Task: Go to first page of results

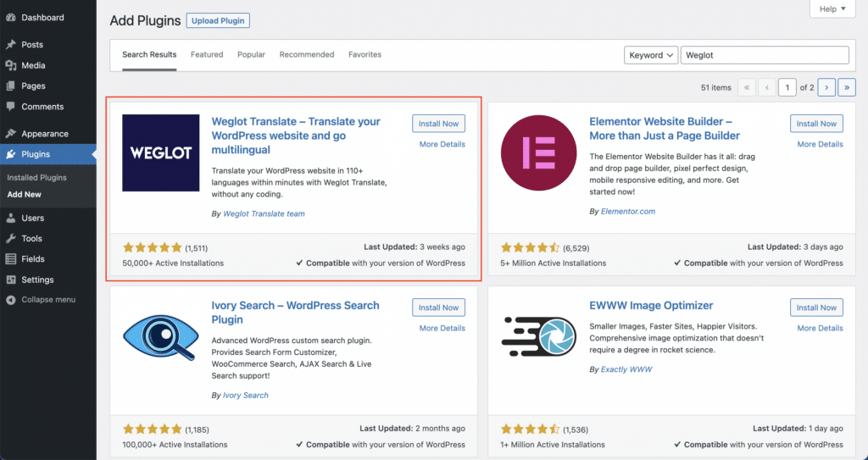Action: click(747, 87)
